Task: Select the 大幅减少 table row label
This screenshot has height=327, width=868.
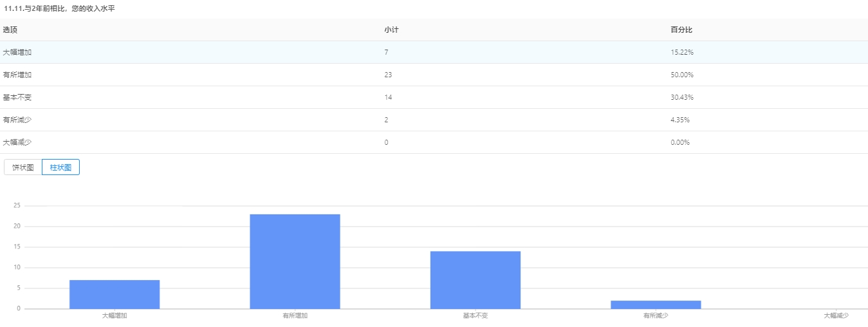Action: 17,142
